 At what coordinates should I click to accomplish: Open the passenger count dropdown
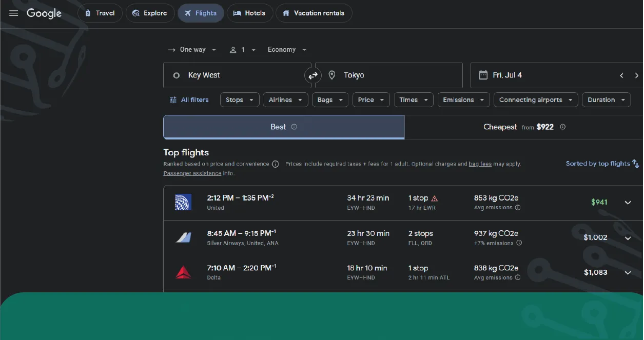click(x=242, y=49)
